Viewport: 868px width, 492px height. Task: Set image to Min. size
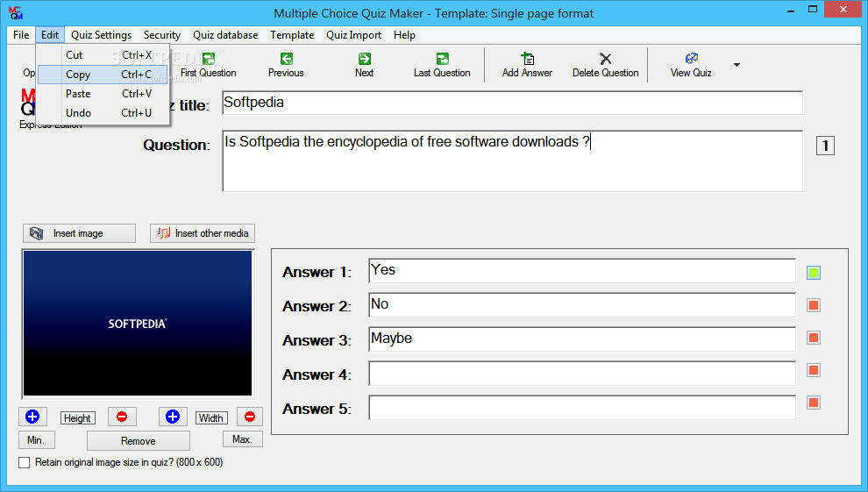tap(36, 440)
